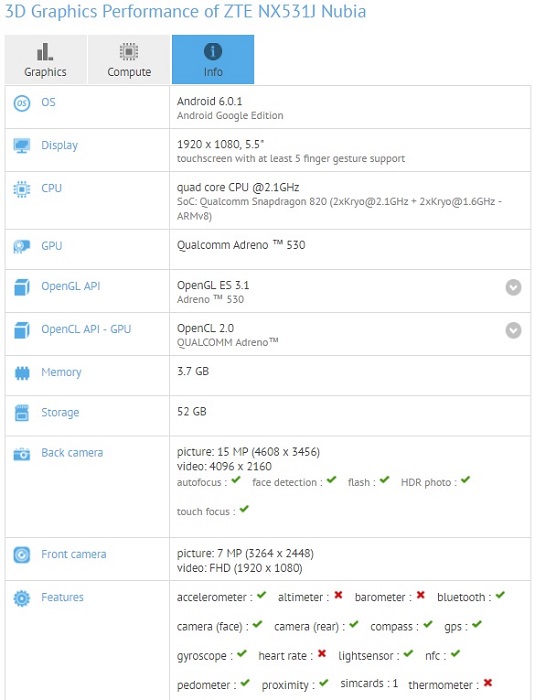Viewport: 535px width, 700px height.
Task: Click the altimeter red cross
Action: (338, 595)
